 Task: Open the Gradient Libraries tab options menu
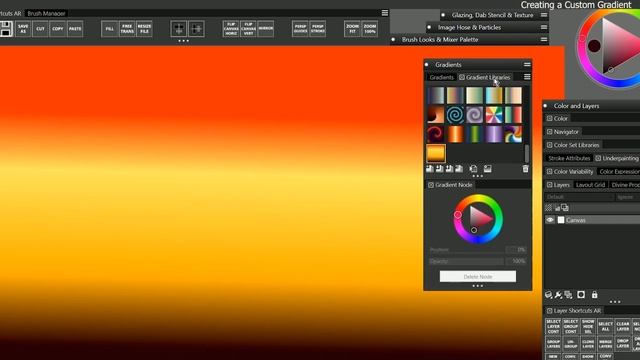coord(527,77)
